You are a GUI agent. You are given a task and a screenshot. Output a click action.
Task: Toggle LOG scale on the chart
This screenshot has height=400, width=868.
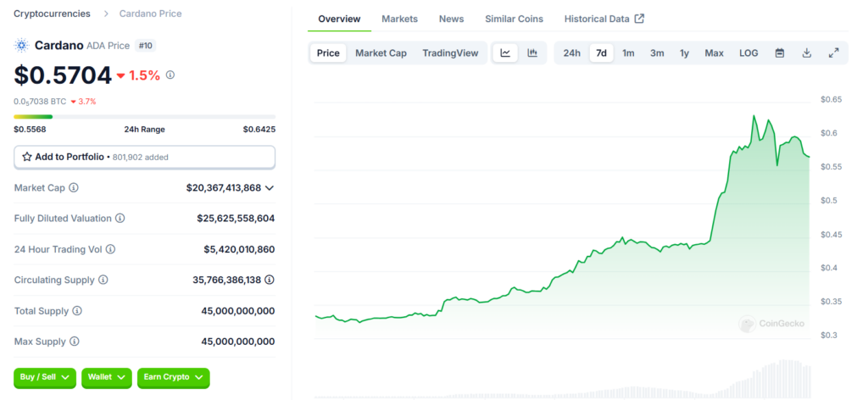pyautogui.click(x=748, y=53)
